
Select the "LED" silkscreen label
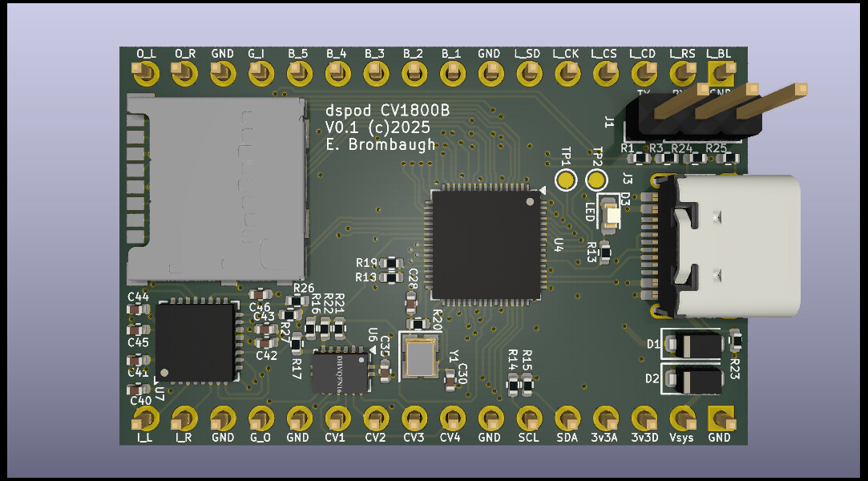pos(590,212)
